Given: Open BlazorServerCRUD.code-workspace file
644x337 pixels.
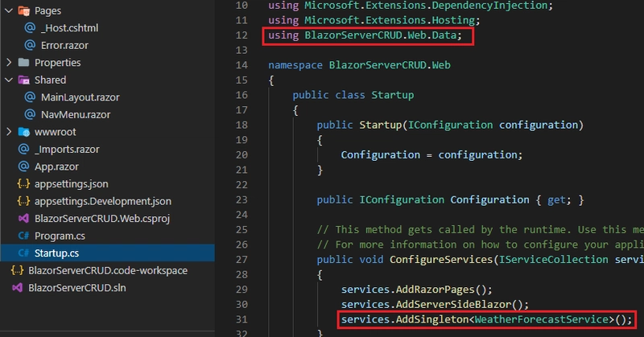Looking at the screenshot, I should pos(107,270).
